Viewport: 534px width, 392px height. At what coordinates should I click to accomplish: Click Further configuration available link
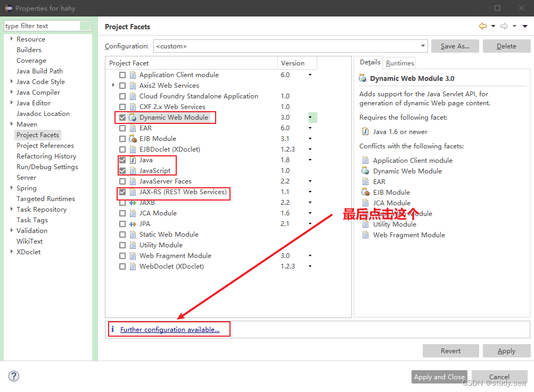point(170,329)
